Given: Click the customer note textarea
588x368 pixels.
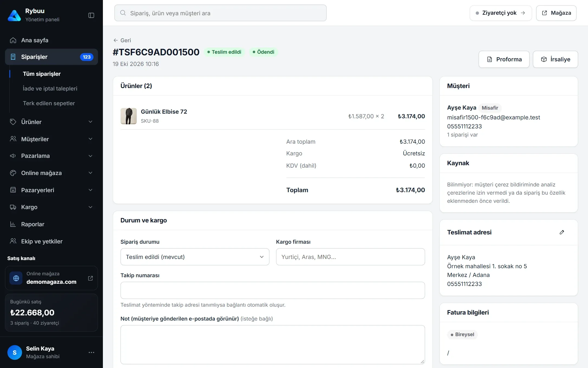Looking at the screenshot, I should coord(272,345).
